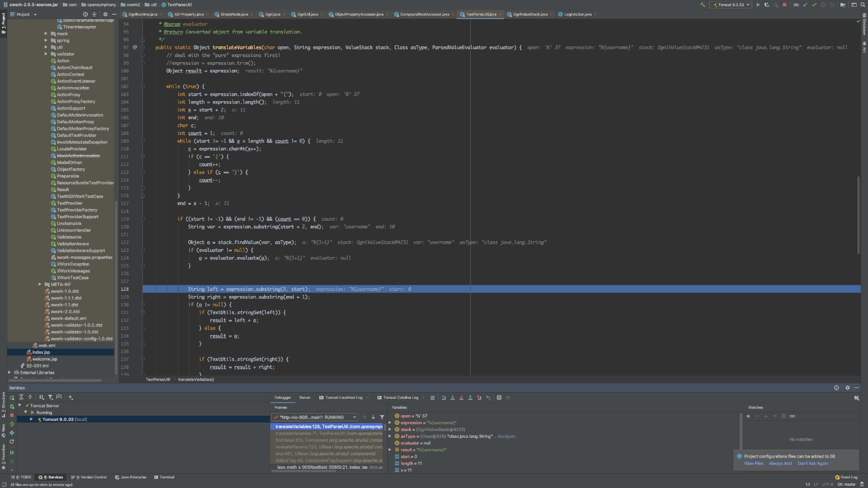
Task: Click Step Over debugger icon
Action: pos(444,398)
